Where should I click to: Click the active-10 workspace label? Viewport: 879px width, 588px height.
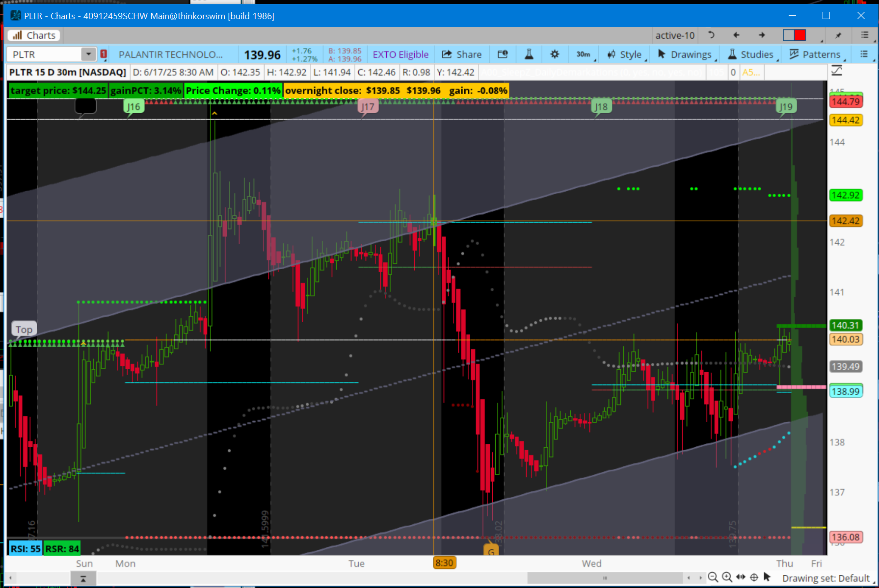(x=675, y=35)
